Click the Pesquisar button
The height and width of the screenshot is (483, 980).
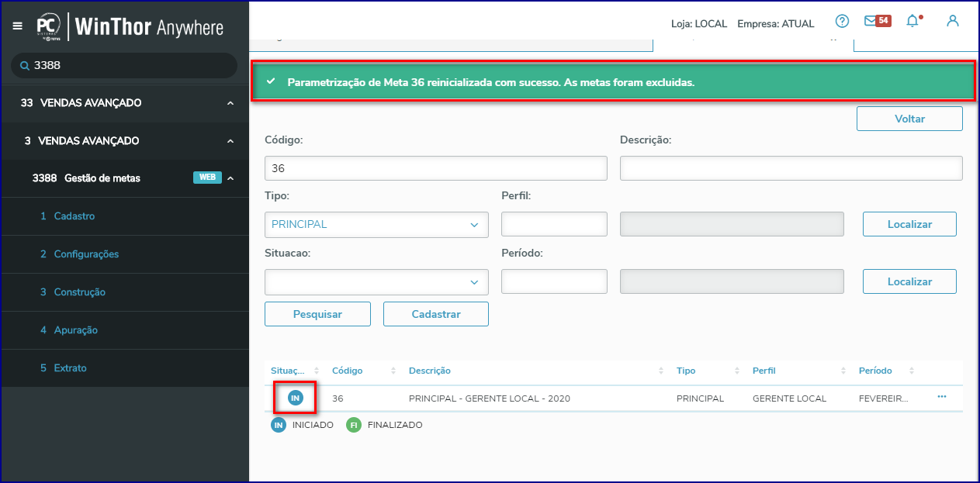pyautogui.click(x=317, y=314)
